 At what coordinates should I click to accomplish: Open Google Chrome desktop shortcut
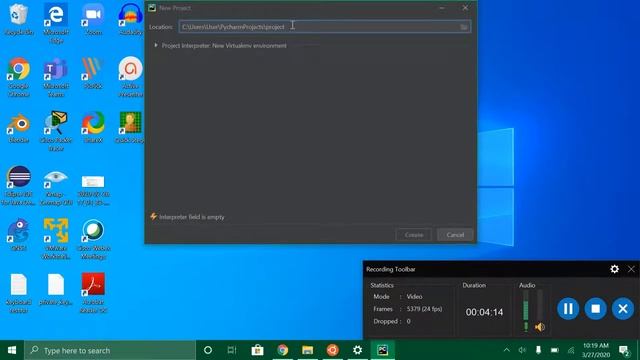click(x=18, y=77)
